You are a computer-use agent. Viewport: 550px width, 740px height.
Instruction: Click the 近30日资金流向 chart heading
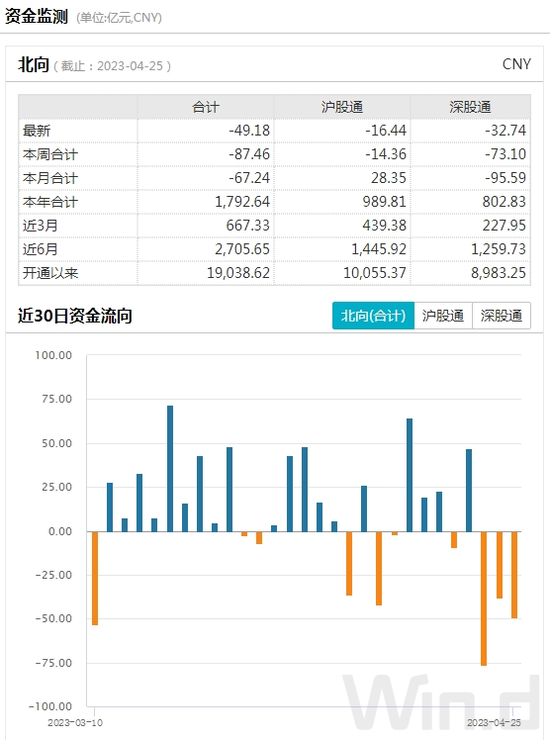[x=75, y=316]
